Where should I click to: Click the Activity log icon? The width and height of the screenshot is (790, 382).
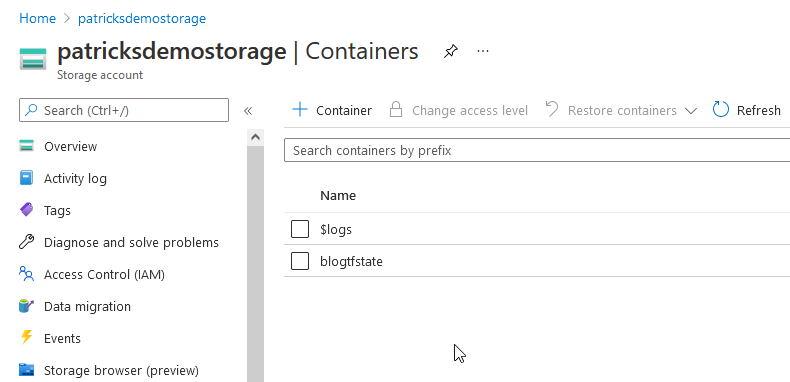(26, 178)
